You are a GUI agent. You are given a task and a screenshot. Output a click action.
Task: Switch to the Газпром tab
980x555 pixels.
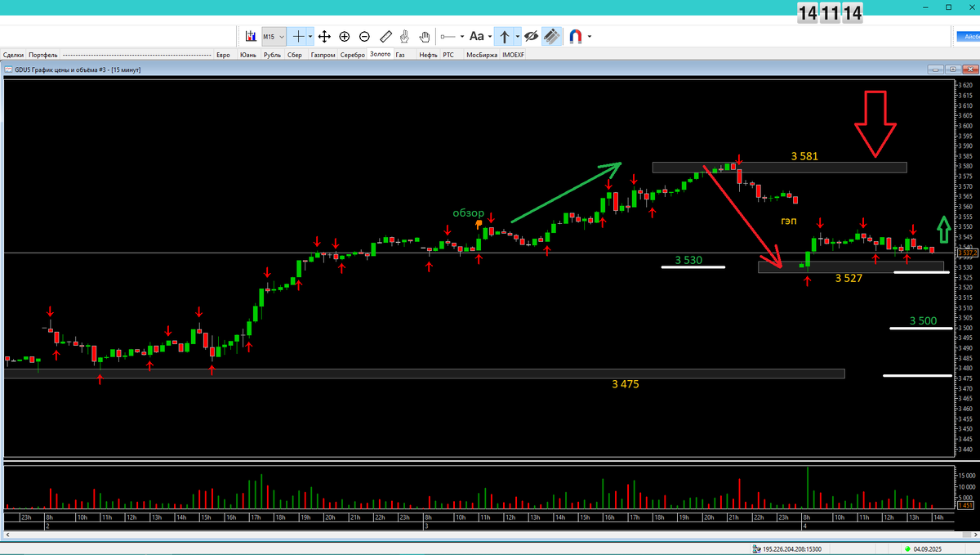(323, 55)
